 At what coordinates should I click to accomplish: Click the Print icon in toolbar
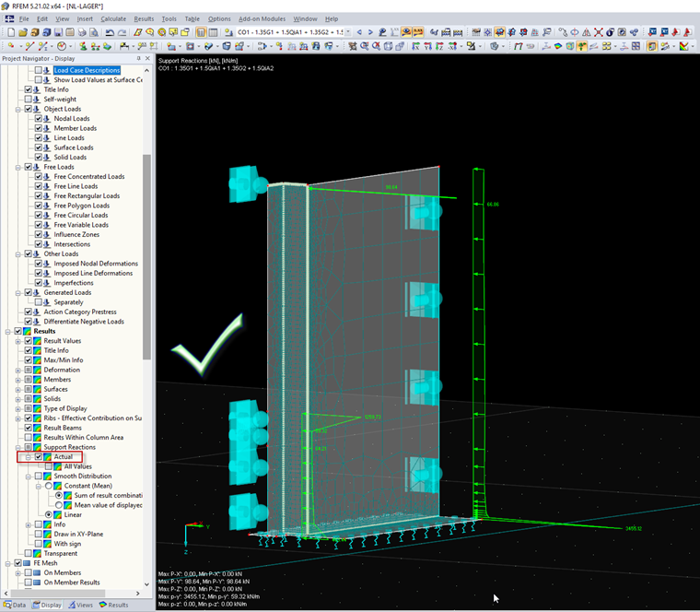[82, 32]
